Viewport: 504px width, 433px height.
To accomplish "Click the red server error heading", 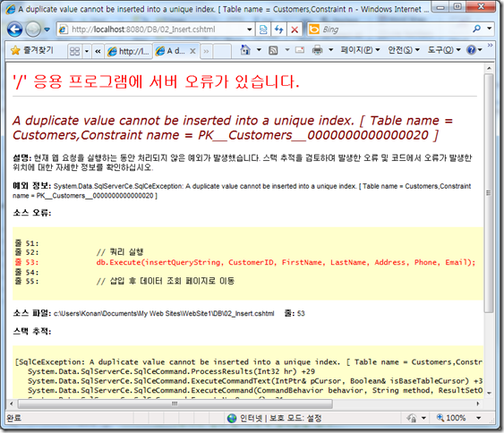I will coord(157,81).
